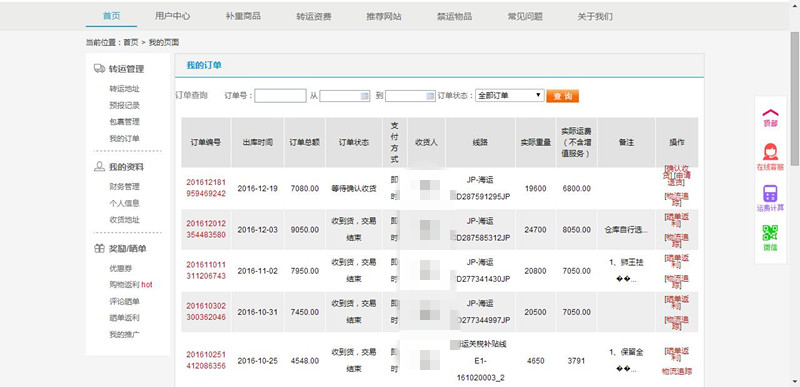Click the person icon beside 我的资料
Screen dimensions: 800x387
point(99,166)
